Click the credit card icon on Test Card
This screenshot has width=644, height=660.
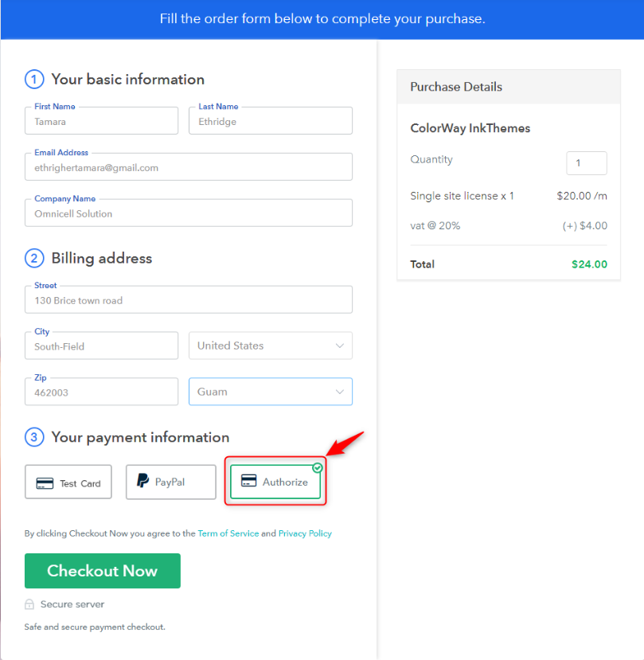click(x=45, y=483)
